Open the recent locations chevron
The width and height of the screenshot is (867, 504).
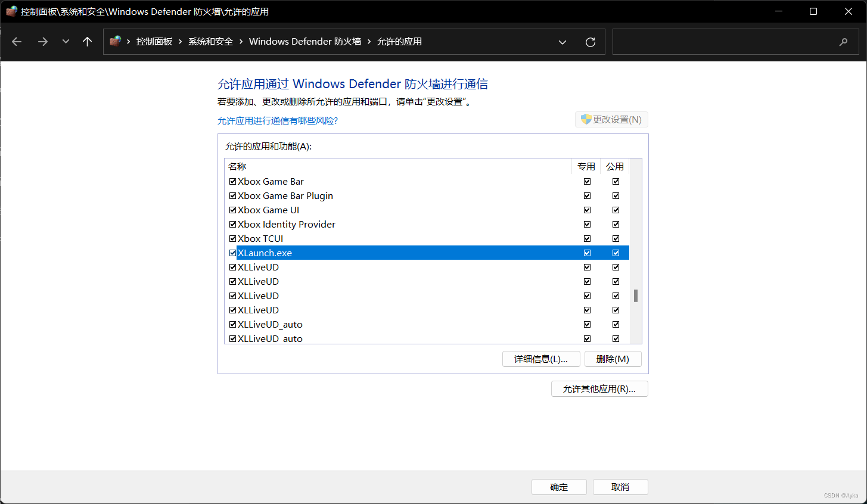coord(66,42)
